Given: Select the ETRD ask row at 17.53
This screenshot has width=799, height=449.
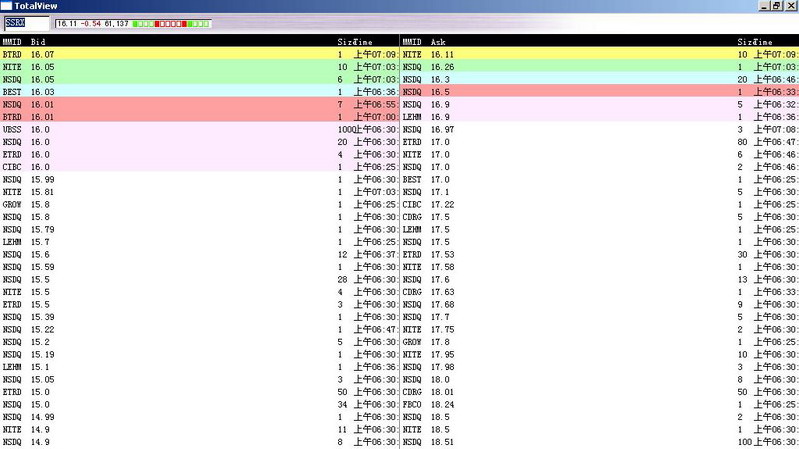Looking at the screenshot, I should [600, 254].
